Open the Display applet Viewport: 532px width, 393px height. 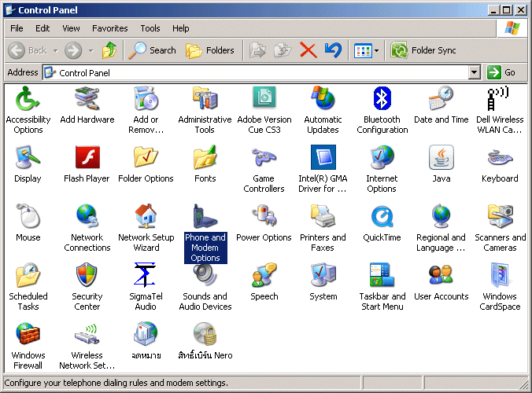click(x=28, y=157)
